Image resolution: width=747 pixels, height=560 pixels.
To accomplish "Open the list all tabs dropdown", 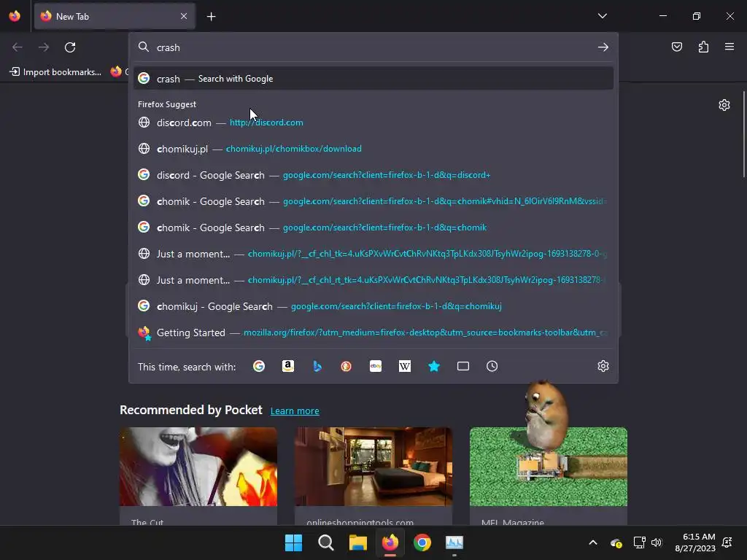I will click(x=602, y=16).
